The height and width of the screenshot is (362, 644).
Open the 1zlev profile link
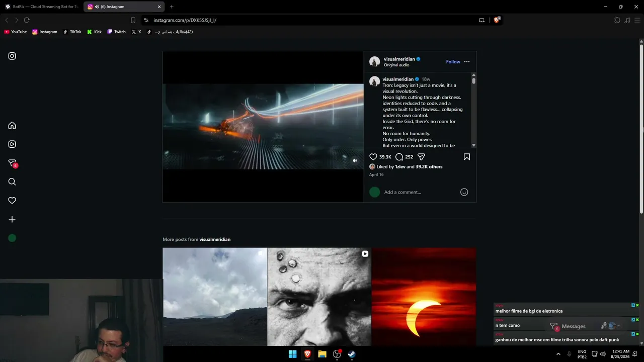(x=400, y=167)
